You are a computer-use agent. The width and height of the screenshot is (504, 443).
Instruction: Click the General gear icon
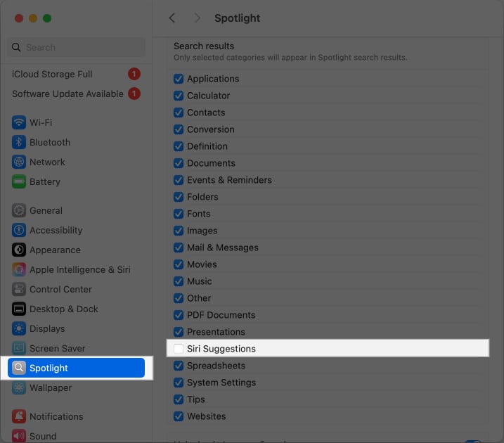pyautogui.click(x=19, y=210)
